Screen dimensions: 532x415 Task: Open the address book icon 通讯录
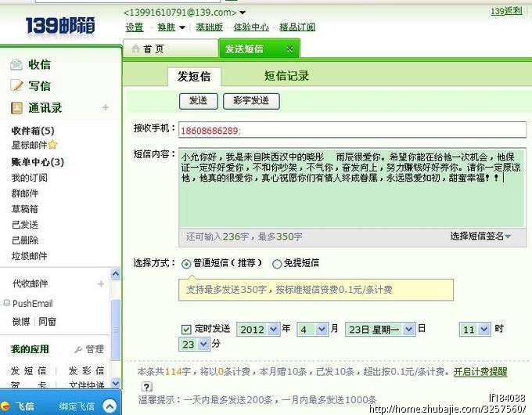point(16,108)
